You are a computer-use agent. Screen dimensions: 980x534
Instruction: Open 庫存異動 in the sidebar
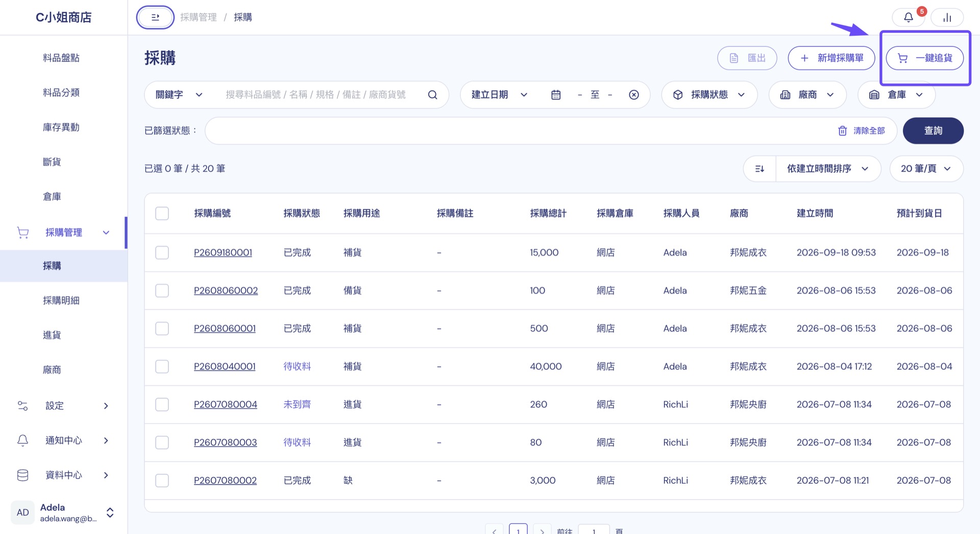point(61,127)
